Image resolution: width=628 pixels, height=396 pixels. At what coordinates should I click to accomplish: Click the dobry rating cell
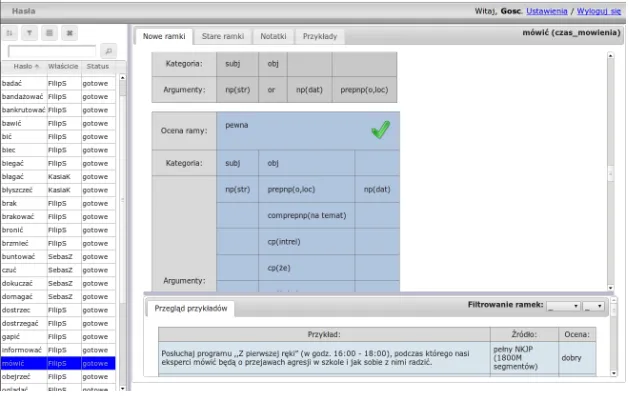click(x=577, y=358)
